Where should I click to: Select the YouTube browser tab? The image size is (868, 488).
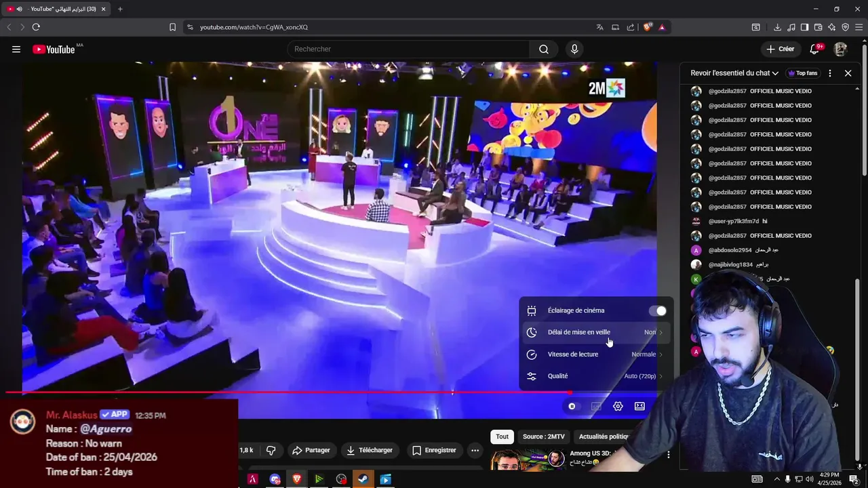point(56,9)
